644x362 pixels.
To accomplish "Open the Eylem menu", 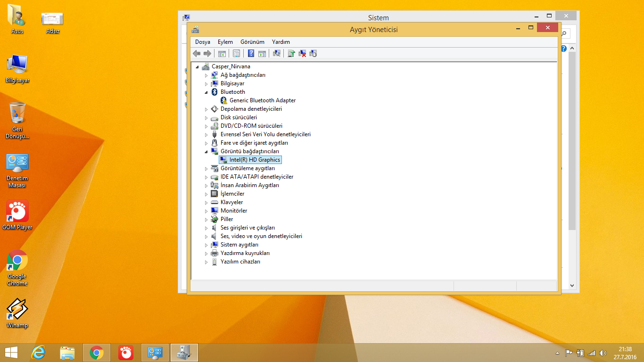I will coord(225,42).
